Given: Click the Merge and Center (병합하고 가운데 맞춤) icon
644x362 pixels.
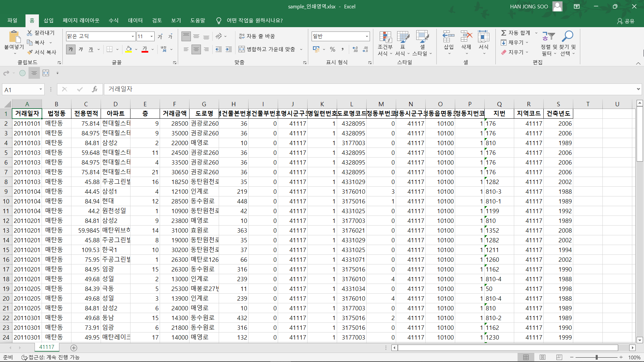Looking at the screenshot, I should [x=241, y=49].
